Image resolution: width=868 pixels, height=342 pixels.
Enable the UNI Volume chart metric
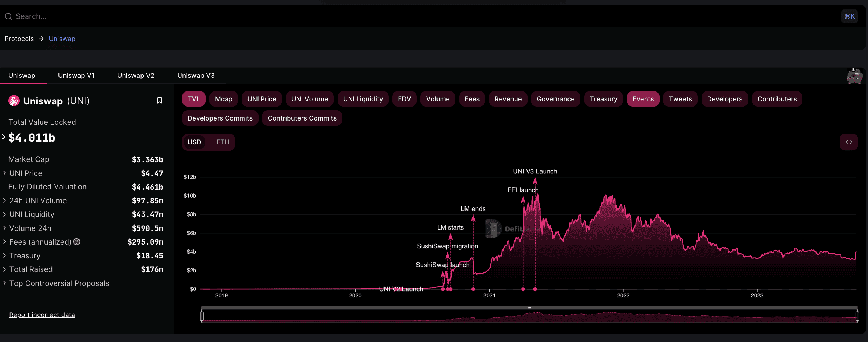(x=310, y=99)
